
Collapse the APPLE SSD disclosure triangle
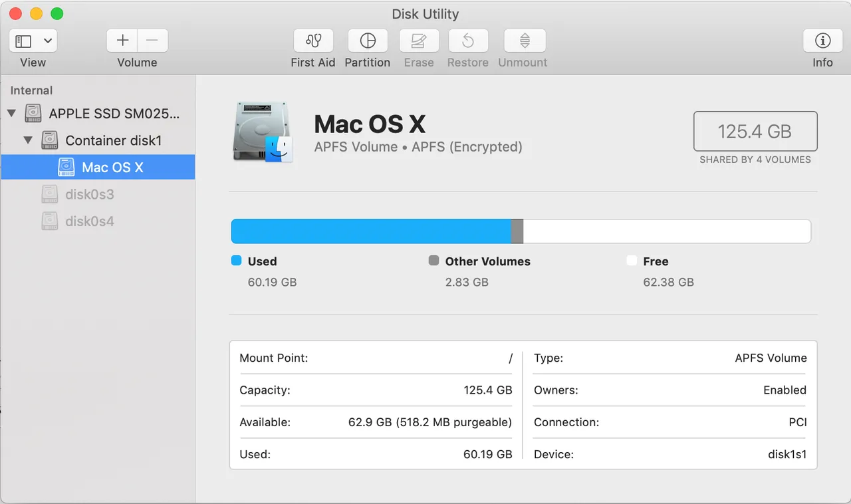[11, 114]
